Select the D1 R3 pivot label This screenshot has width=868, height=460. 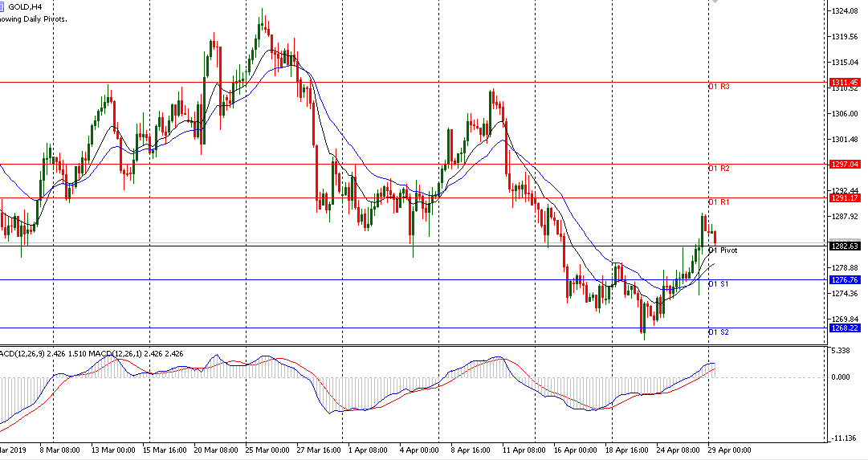(718, 87)
